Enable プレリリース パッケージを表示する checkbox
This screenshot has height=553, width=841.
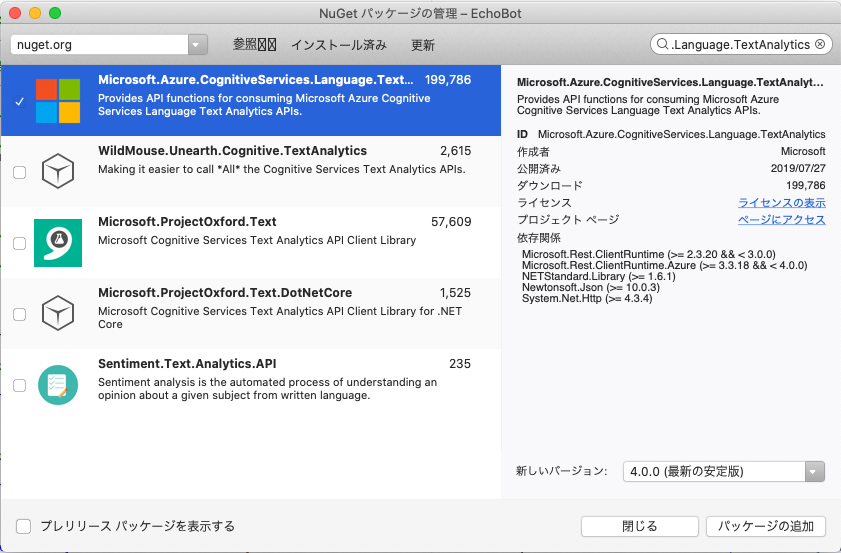click(x=24, y=526)
